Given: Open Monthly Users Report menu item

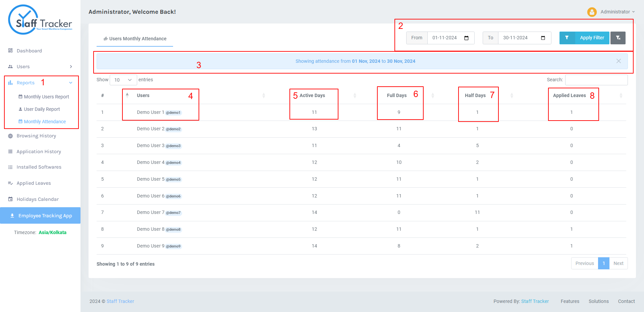Looking at the screenshot, I should tap(44, 97).
